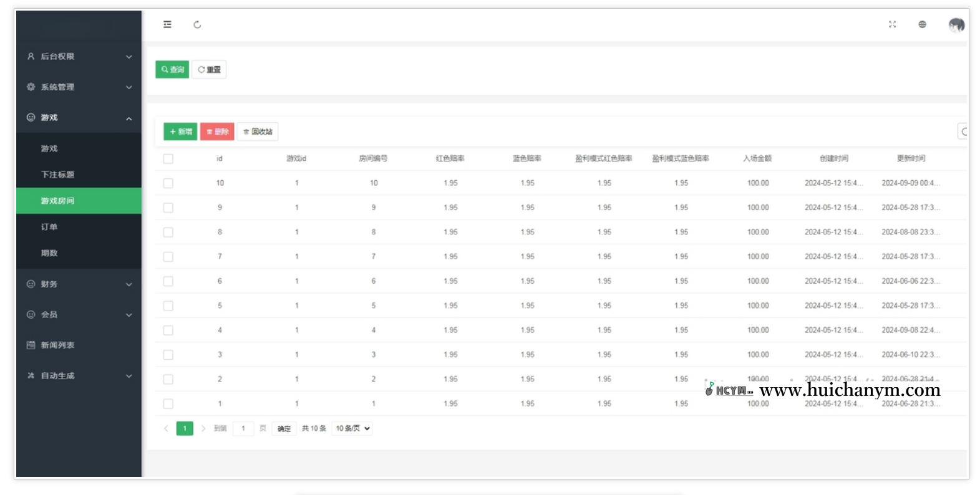The width and height of the screenshot is (980, 495).
Task: Select 下注标题 in the sidebar
Action: click(57, 175)
